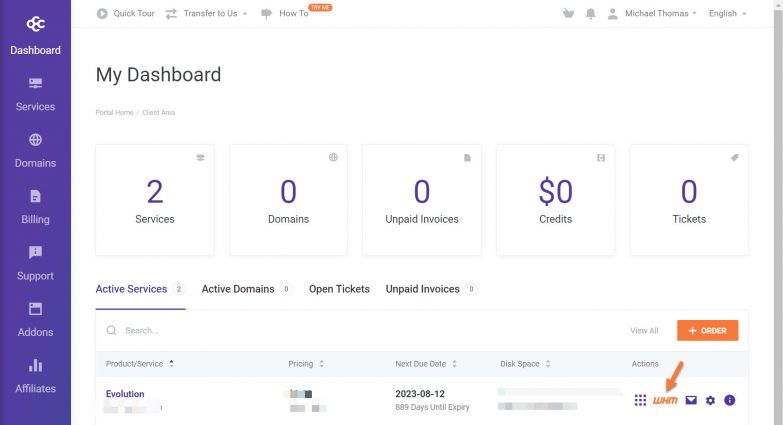Open Support in the sidebar

(35, 263)
